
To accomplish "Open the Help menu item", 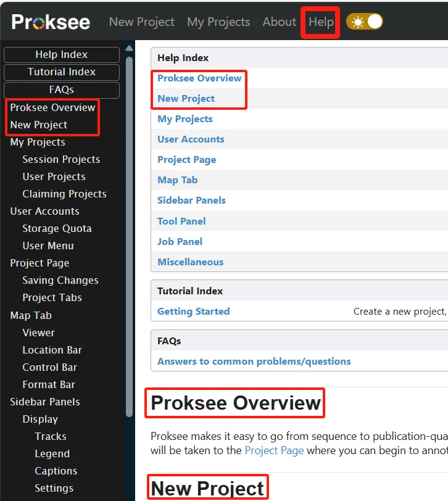I will [321, 22].
